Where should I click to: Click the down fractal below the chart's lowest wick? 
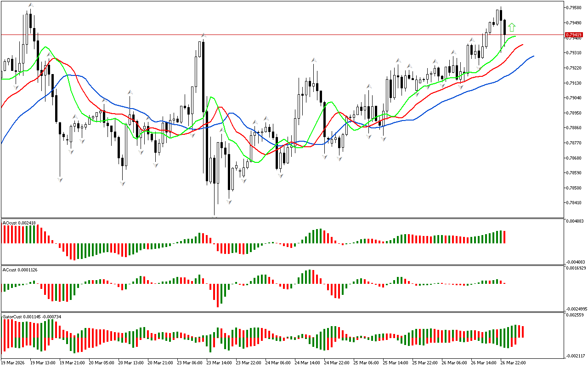click(x=215, y=215)
